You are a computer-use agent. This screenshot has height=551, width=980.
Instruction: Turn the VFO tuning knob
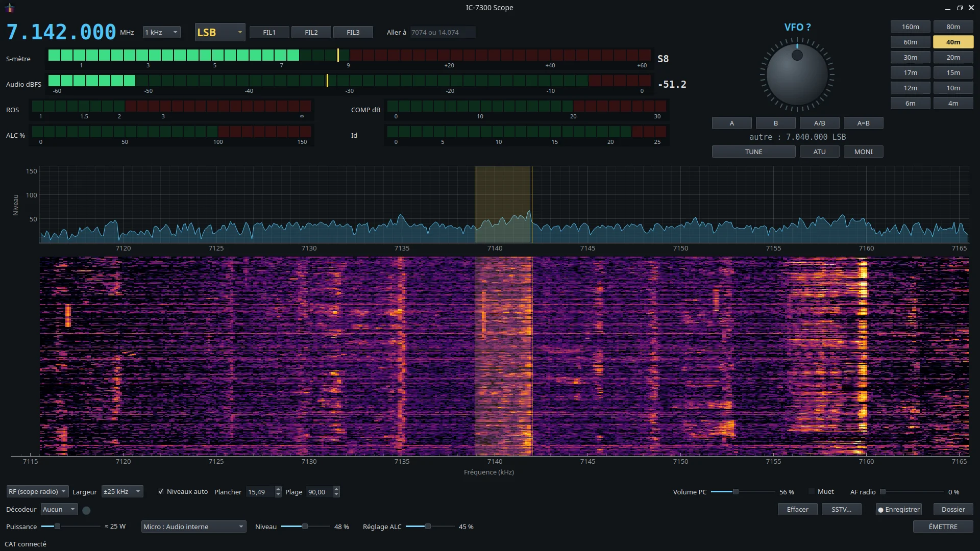coord(797,74)
